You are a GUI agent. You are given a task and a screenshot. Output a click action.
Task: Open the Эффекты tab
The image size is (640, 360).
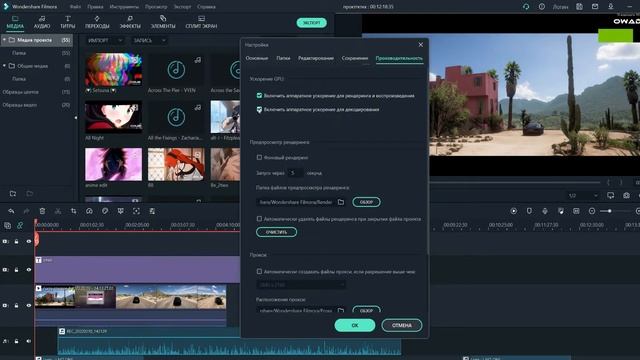[130, 22]
